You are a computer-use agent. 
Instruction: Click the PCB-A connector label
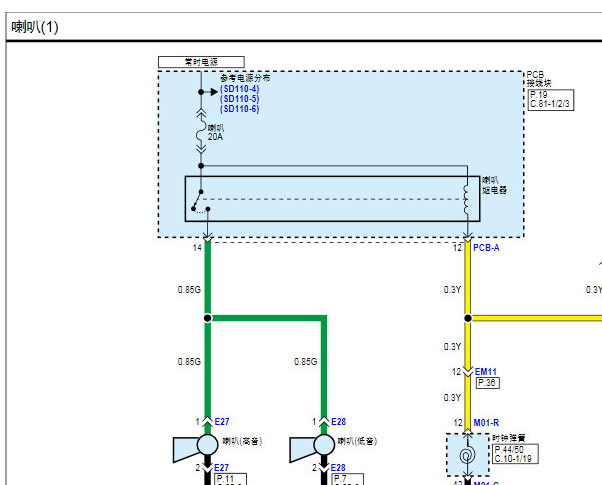pyautogui.click(x=486, y=248)
